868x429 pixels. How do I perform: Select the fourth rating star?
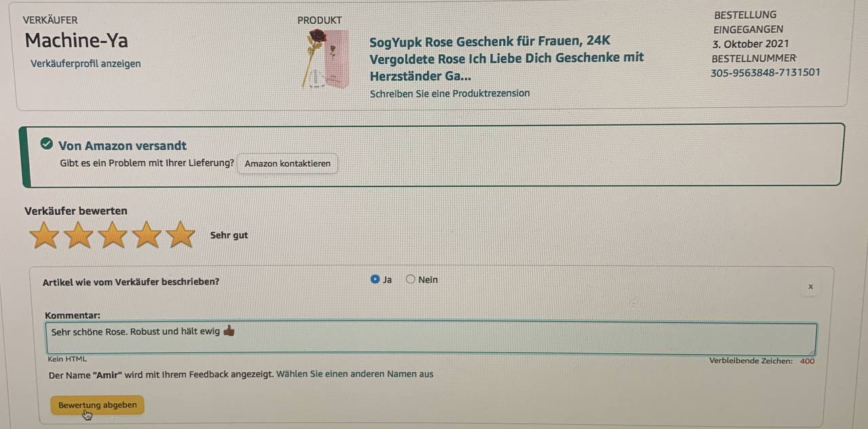click(147, 235)
